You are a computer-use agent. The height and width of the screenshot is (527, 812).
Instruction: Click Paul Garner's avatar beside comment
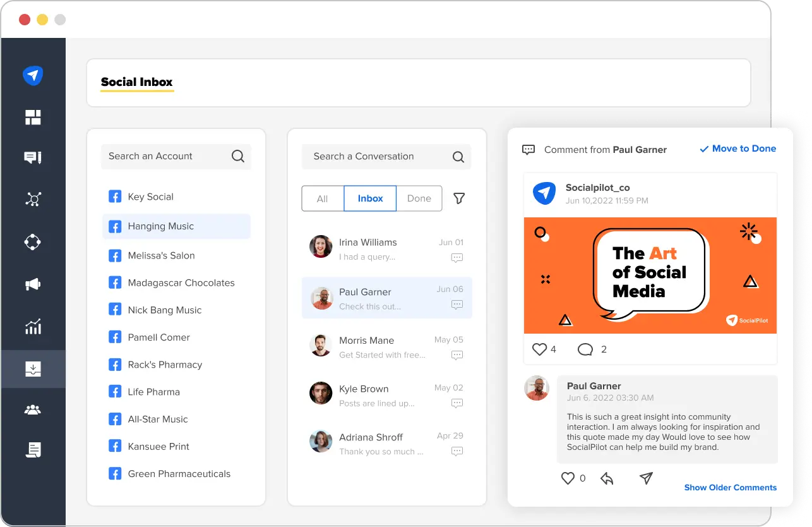pos(537,388)
